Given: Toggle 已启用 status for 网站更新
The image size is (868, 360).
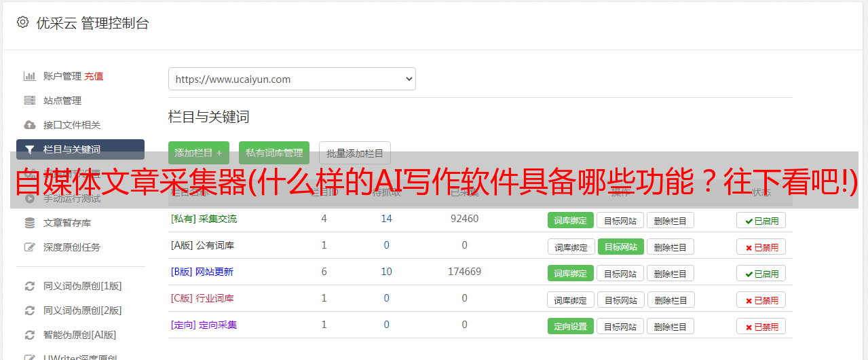Looking at the screenshot, I should (761, 273).
